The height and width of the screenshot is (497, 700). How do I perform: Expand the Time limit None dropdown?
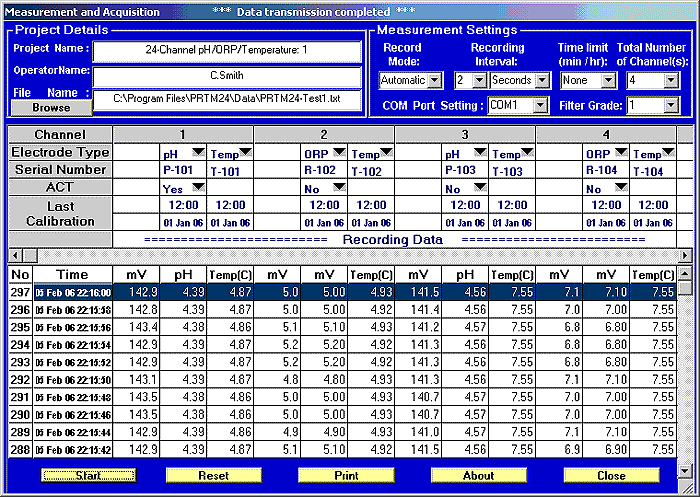pos(608,81)
